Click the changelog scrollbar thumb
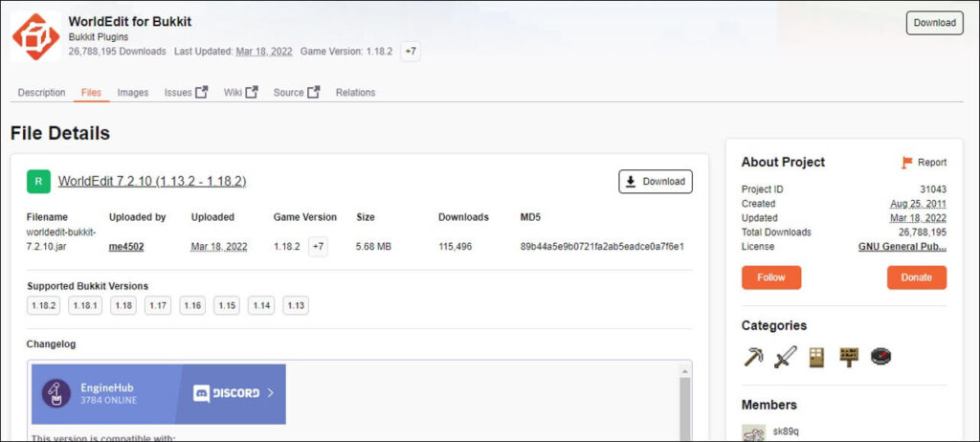 click(x=684, y=409)
